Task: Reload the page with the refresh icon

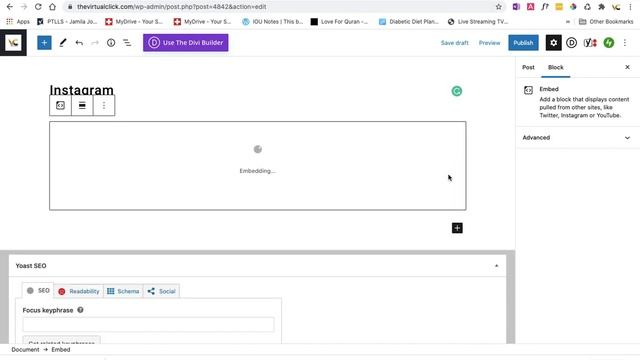Action: (38, 7)
